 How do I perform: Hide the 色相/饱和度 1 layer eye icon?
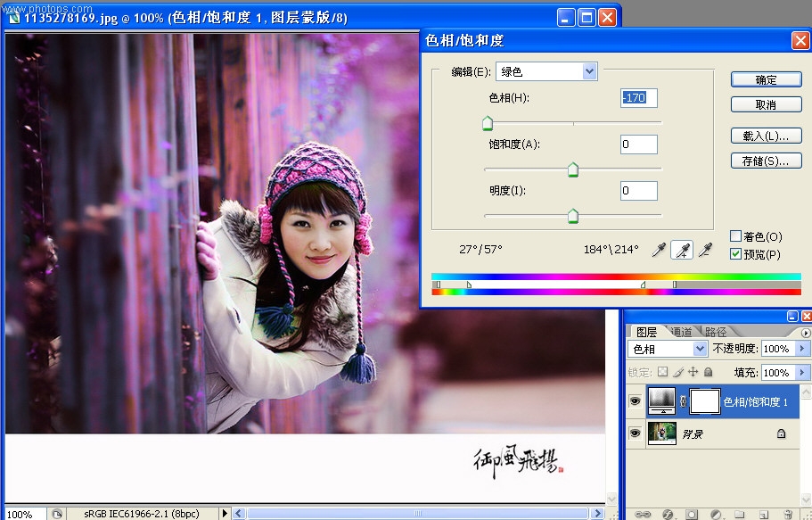pos(636,401)
